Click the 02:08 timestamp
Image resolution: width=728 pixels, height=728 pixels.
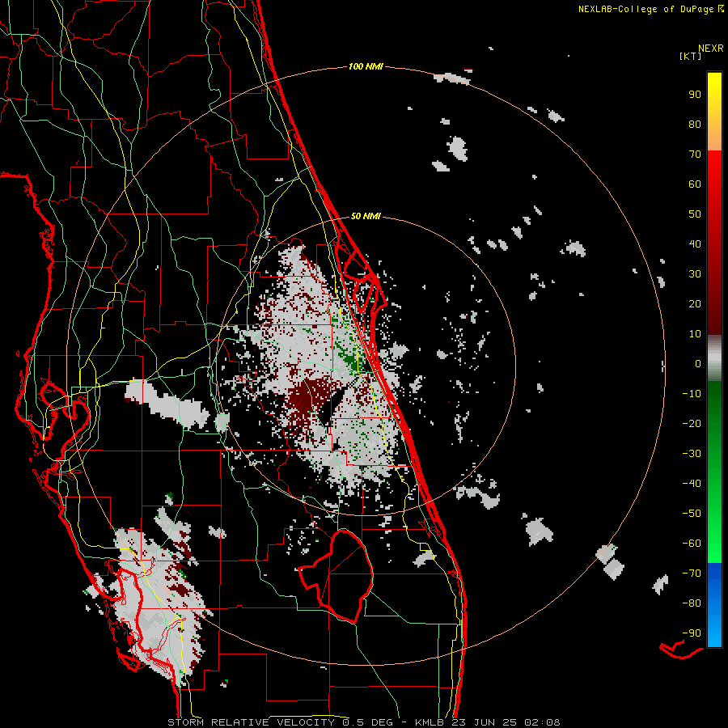coord(543,722)
